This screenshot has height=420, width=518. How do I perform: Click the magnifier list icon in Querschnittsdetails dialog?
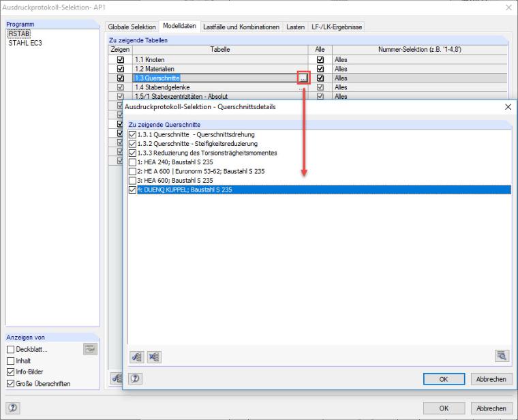502,356
